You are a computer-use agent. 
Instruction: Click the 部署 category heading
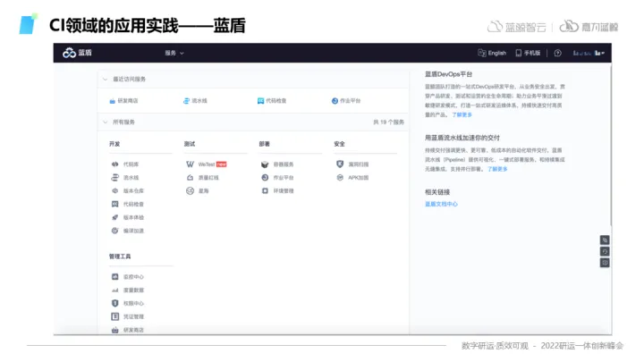(265, 144)
